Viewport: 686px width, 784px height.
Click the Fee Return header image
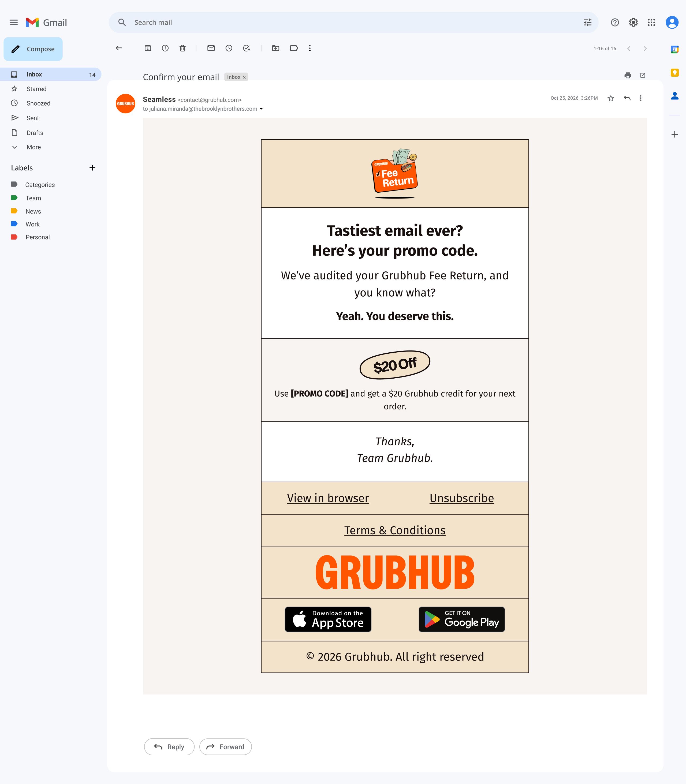click(x=395, y=174)
